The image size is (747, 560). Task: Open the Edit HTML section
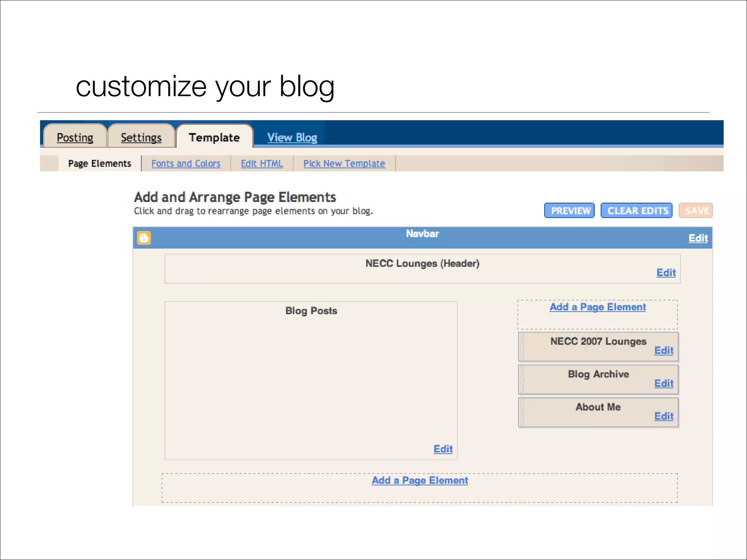tap(262, 163)
